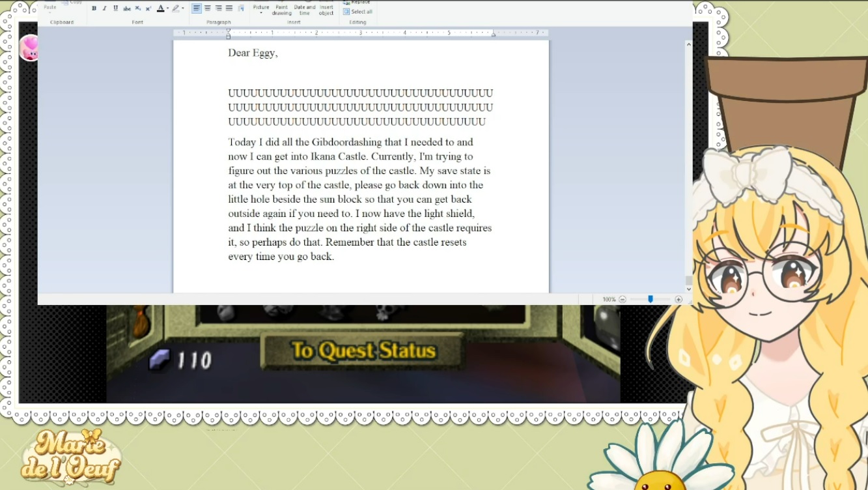This screenshot has height=490, width=868.
Task: Click Select all in Editing group
Action: (x=357, y=12)
